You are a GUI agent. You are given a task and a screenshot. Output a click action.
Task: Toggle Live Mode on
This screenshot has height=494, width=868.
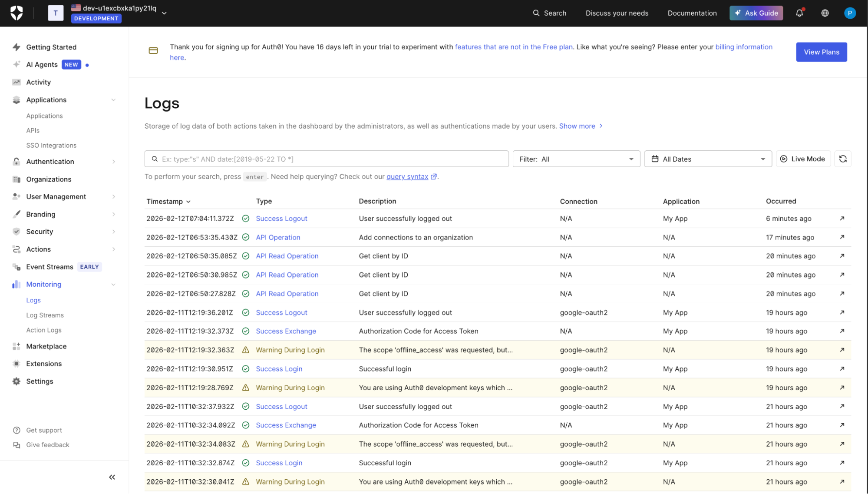803,159
